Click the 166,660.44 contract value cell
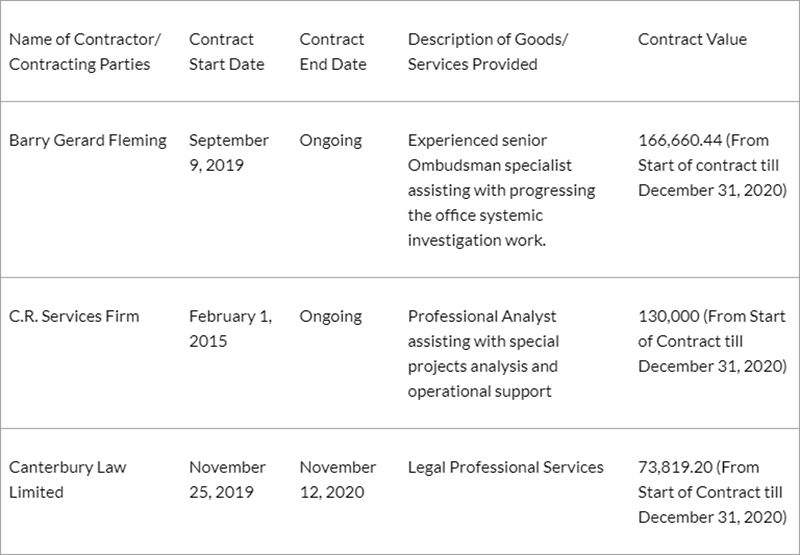The width and height of the screenshot is (800, 555). click(711, 165)
